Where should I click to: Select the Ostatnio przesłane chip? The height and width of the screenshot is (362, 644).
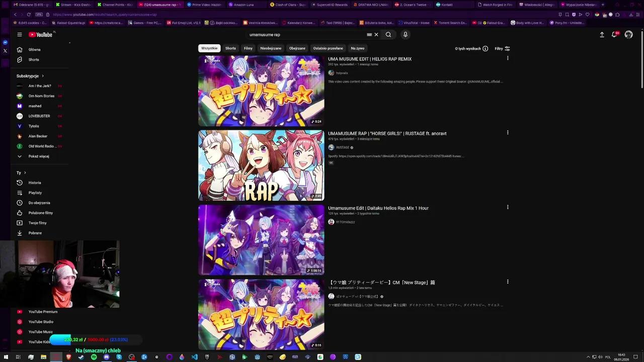tap(328, 48)
